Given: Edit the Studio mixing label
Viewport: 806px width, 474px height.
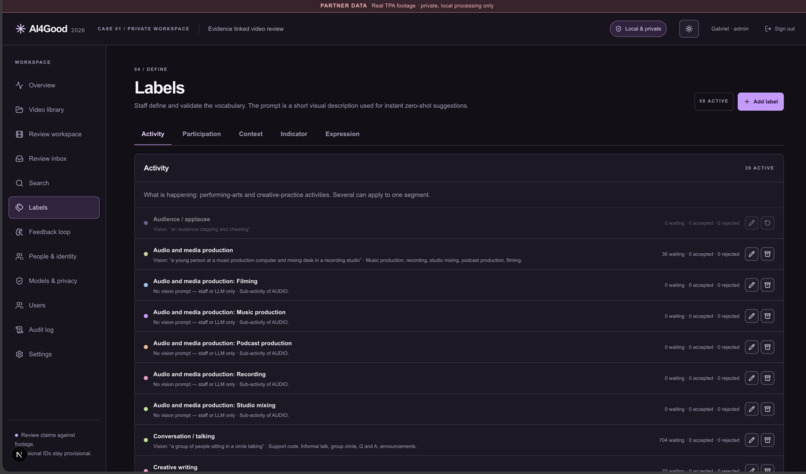Looking at the screenshot, I should [x=752, y=409].
